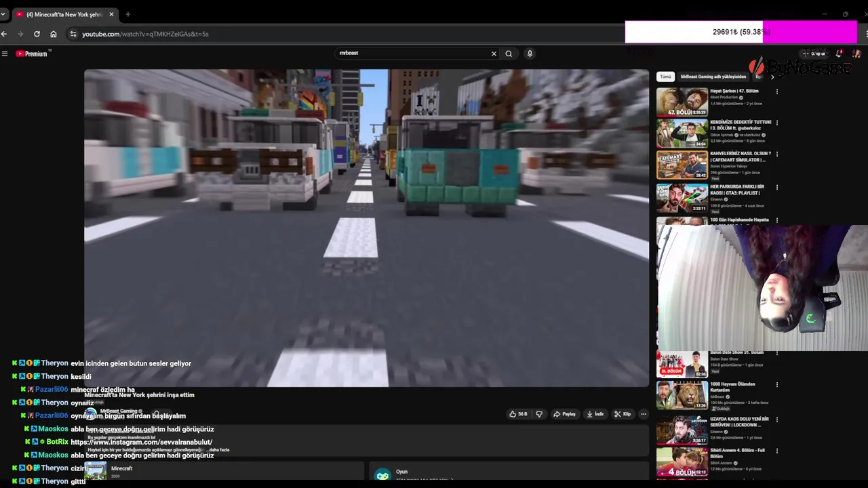This screenshot has height=488, width=868.
Task: Open the Minecraft game card under description
Action: [224, 471]
